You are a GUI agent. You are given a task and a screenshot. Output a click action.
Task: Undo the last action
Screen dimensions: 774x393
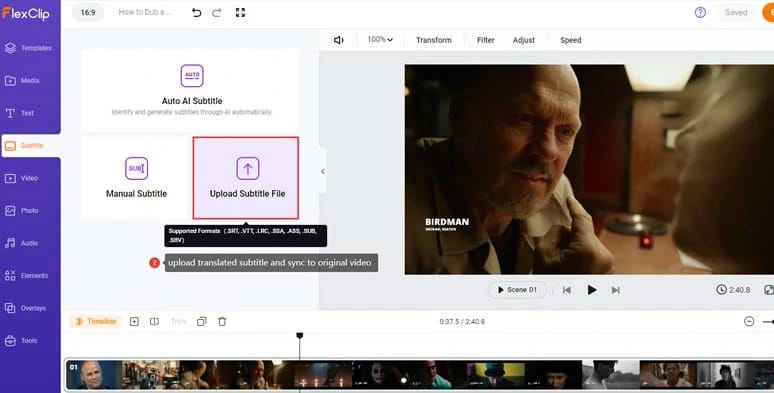coord(196,13)
